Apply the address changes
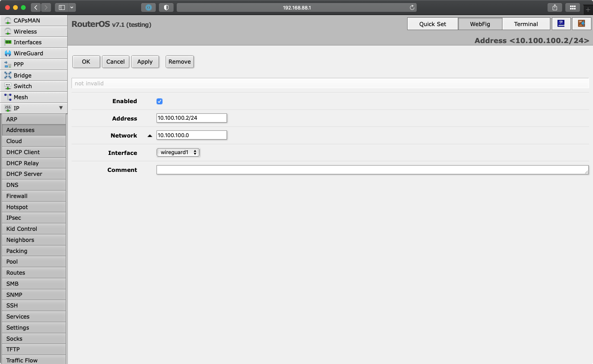This screenshot has height=364, width=593. [145, 62]
